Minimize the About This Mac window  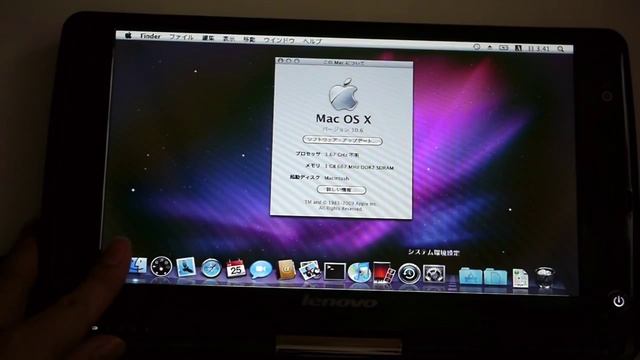(x=289, y=61)
